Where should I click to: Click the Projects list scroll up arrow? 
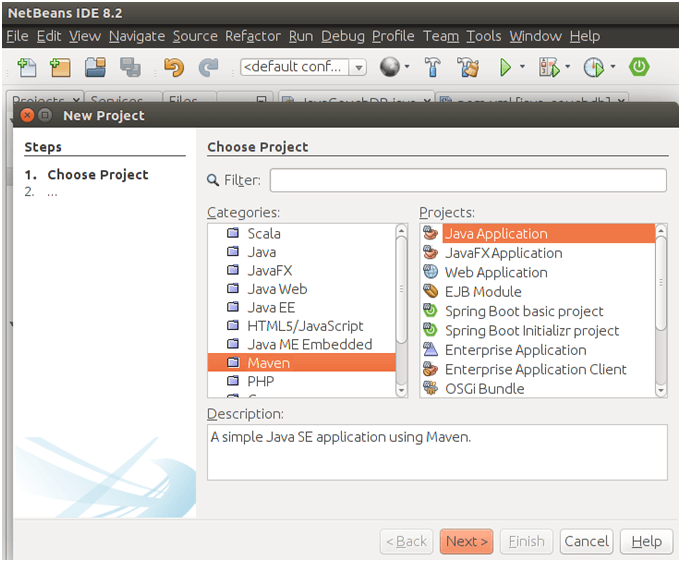coord(661,231)
